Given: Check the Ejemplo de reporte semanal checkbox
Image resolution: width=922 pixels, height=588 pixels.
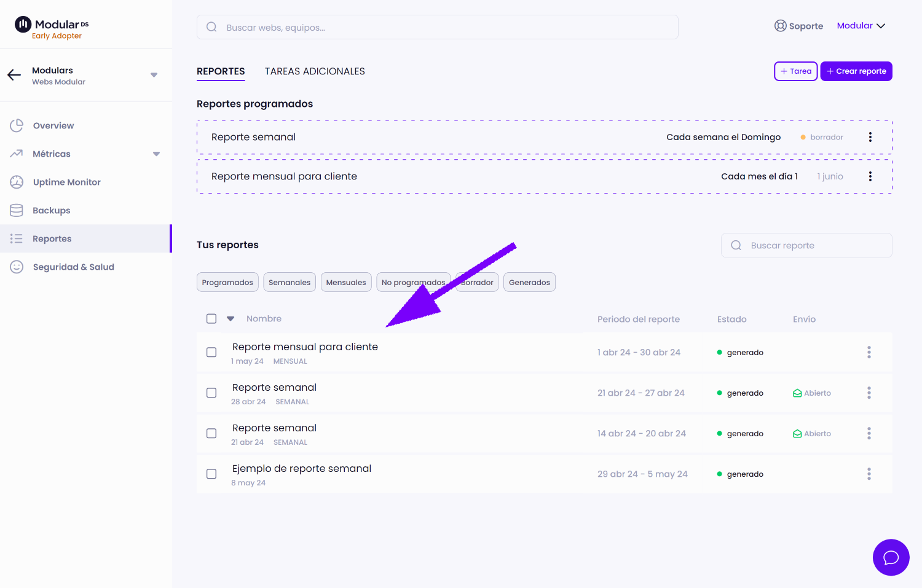Looking at the screenshot, I should (x=211, y=474).
